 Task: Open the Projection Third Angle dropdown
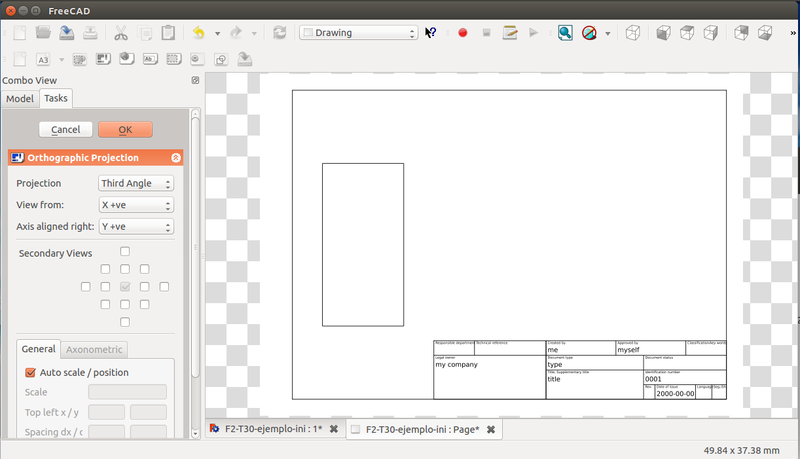(136, 183)
